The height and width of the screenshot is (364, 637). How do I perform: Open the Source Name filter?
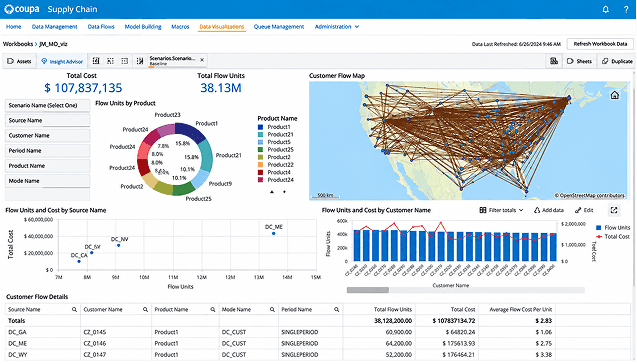[x=48, y=121]
